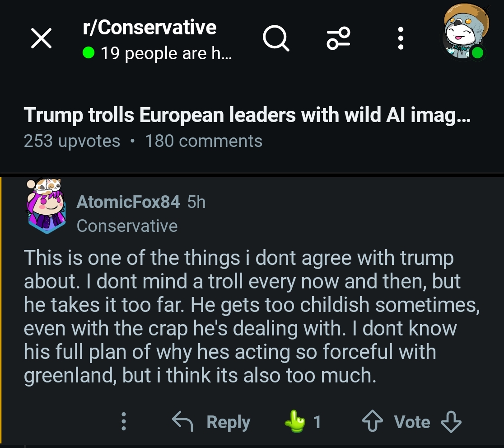Screen dimensions: 504x448
Task: Click the reply arrow icon
Action: (x=183, y=422)
